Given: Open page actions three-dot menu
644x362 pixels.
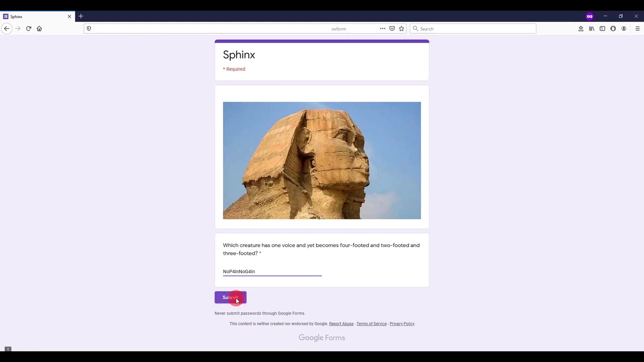Looking at the screenshot, I should pos(382,29).
